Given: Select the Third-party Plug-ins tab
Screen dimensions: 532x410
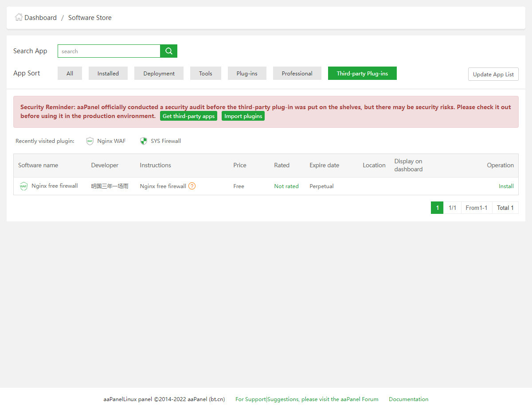Looking at the screenshot, I should coord(362,74).
